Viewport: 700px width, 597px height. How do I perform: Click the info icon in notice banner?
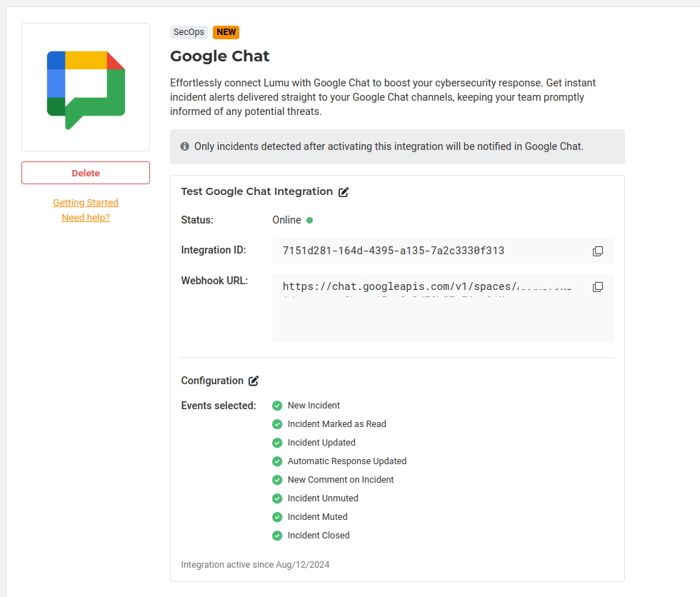tap(185, 146)
